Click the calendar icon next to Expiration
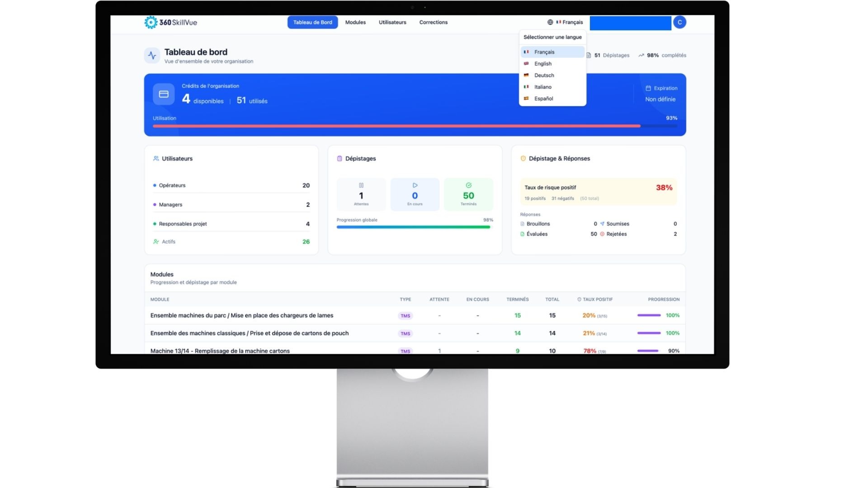 point(649,88)
